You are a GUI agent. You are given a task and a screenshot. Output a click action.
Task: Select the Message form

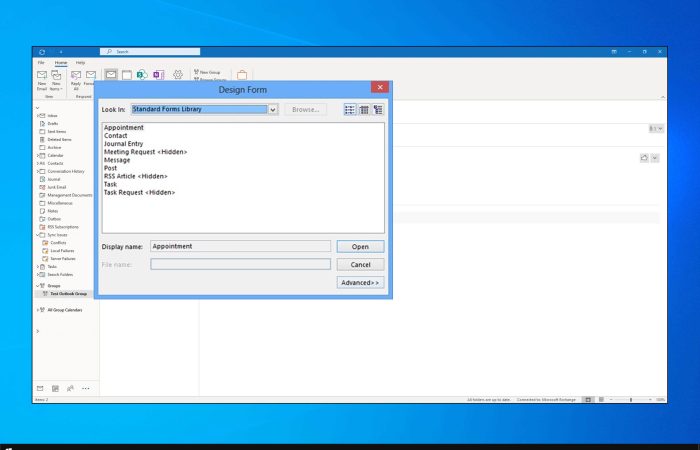[117, 160]
